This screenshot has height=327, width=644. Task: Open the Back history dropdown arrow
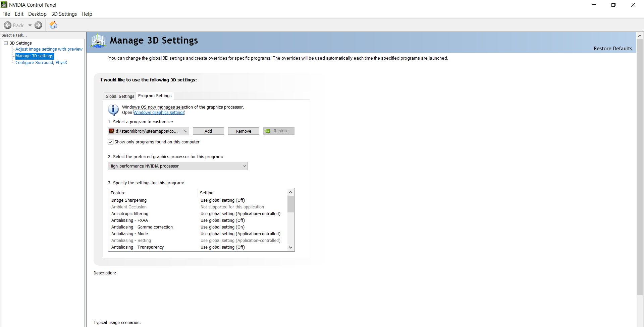point(30,25)
